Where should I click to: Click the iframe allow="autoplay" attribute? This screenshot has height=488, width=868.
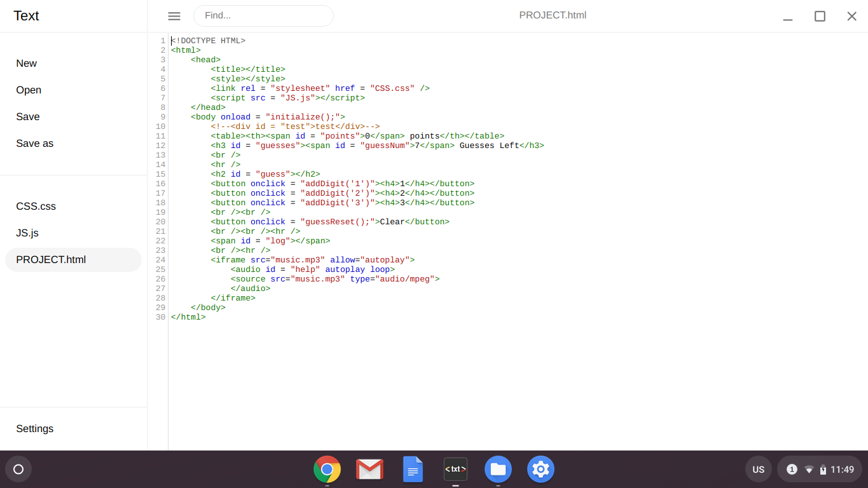(x=370, y=260)
